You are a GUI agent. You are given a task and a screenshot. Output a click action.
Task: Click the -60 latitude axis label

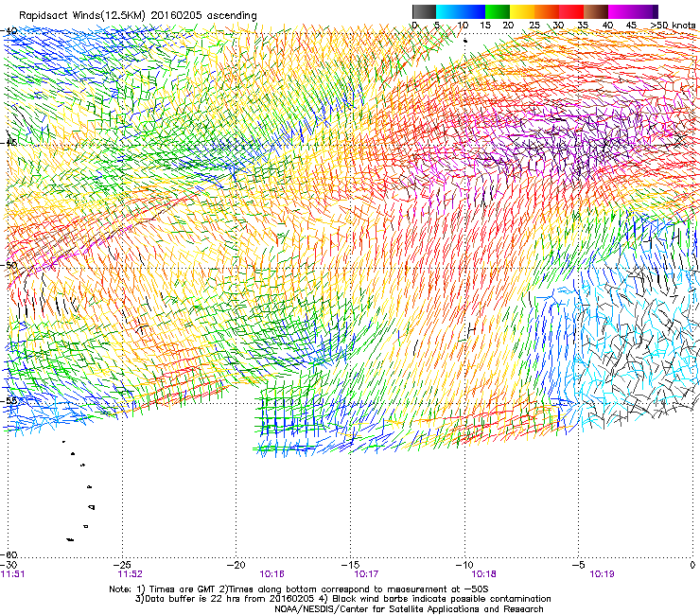(x=9, y=554)
